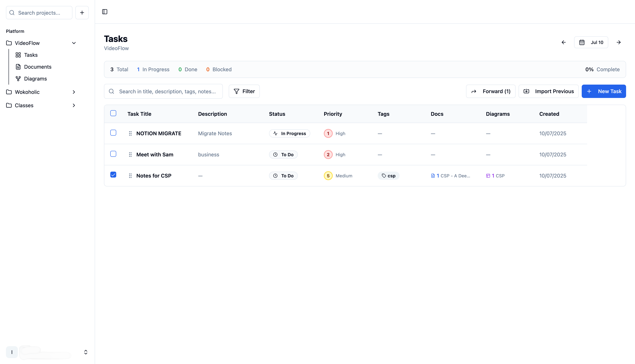The height and width of the screenshot is (364, 635).
Task: Click the plus icon to create a project
Action: 82,12
